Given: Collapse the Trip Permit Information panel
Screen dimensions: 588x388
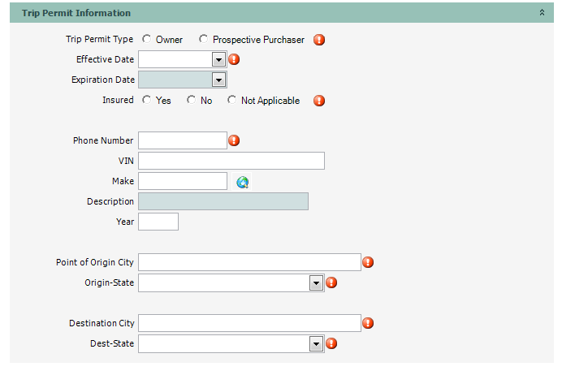Looking at the screenshot, I should (x=542, y=13).
